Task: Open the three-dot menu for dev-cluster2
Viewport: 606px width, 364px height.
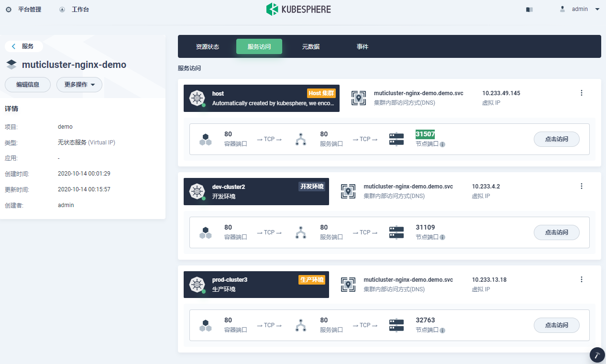Action: coord(582,186)
